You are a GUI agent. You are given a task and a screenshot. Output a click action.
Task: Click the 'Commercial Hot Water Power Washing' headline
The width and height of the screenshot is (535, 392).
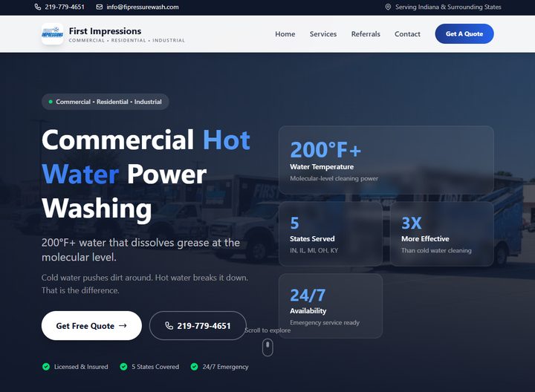[x=146, y=174]
